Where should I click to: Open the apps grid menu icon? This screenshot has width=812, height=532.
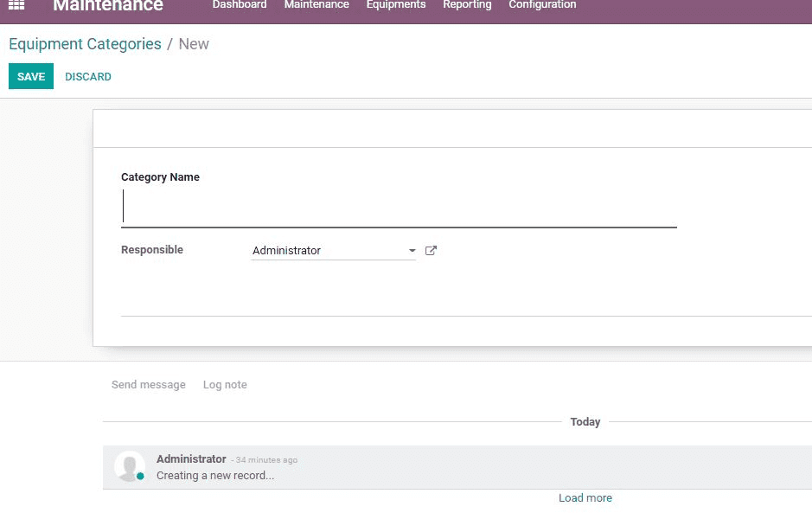click(x=16, y=5)
